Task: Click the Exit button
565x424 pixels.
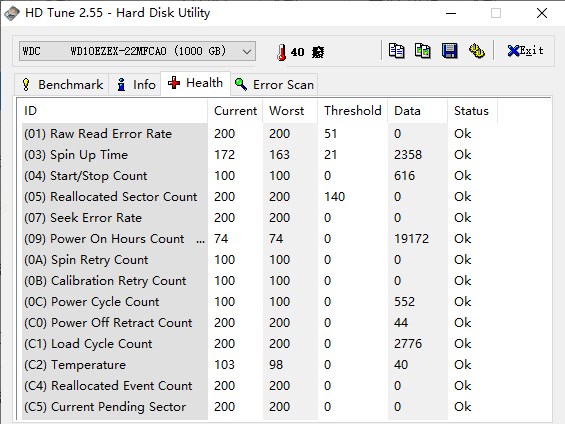Action: pyautogui.click(x=525, y=51)
